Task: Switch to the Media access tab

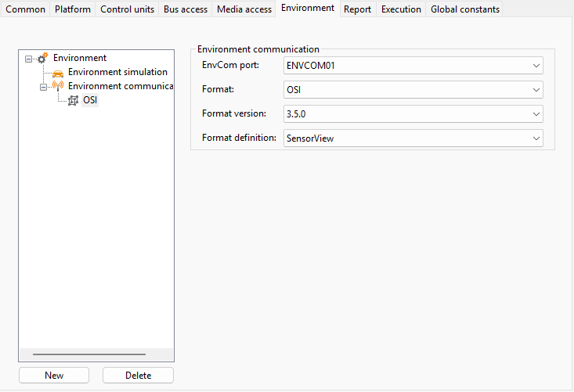Action: tap(244, 9)
